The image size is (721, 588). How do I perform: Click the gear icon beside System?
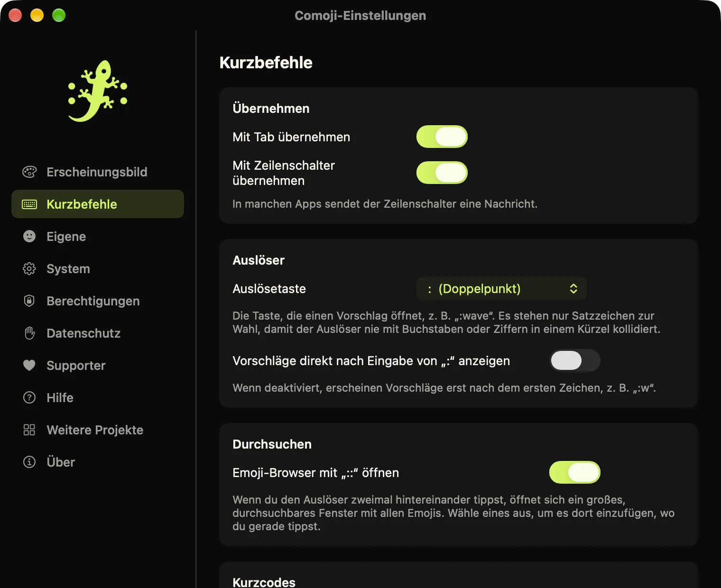(29, 268)
